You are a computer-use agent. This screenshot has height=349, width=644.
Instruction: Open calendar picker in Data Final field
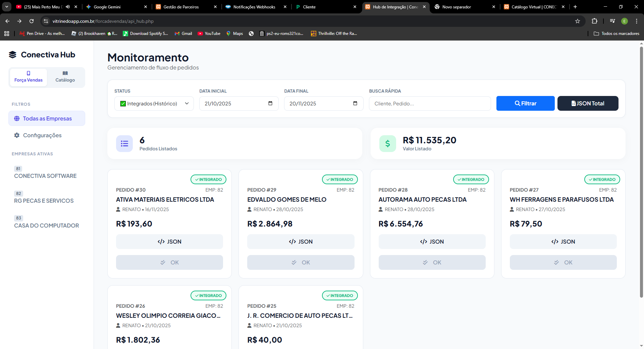pos(355,103)
